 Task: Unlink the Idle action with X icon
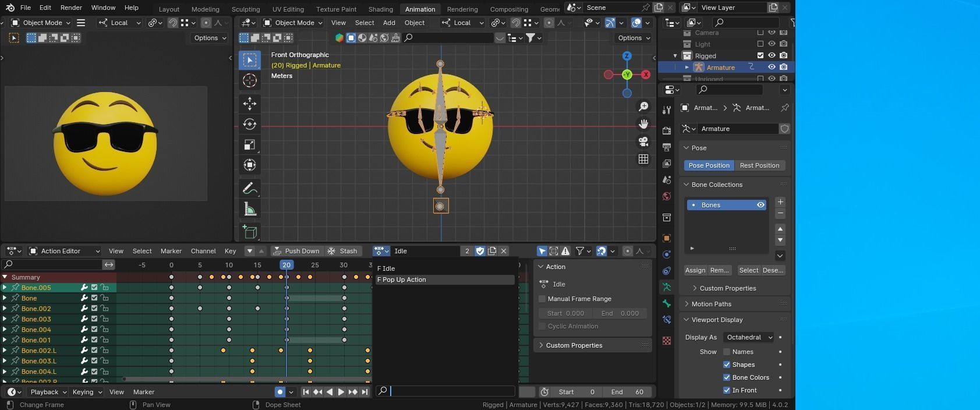[504, 251]
